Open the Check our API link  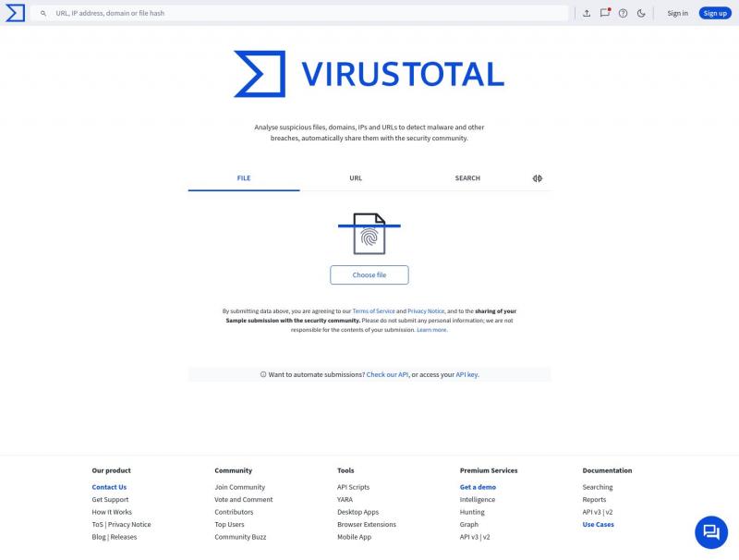tap(387, 375)
